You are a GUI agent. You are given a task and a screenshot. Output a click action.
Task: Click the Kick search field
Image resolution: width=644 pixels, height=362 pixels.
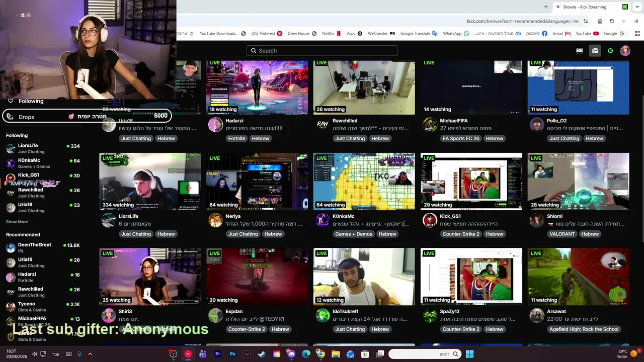(x=322, y=51)
